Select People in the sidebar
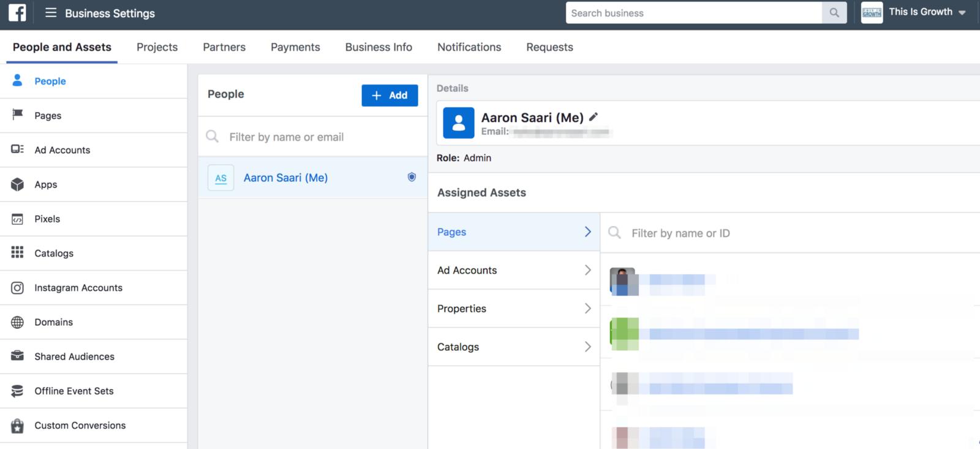The height and width of the screenshot is (449, 980). [x=94, y=81]
